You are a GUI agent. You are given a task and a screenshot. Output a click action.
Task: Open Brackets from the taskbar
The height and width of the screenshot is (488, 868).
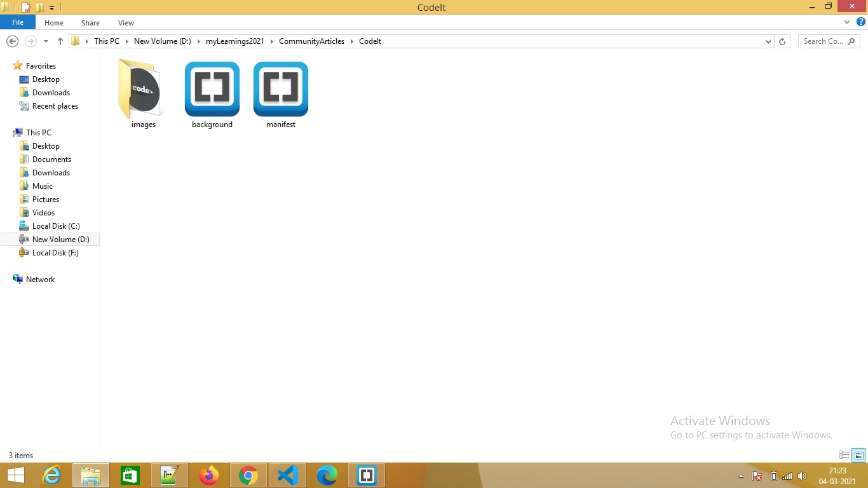(367, 475)
